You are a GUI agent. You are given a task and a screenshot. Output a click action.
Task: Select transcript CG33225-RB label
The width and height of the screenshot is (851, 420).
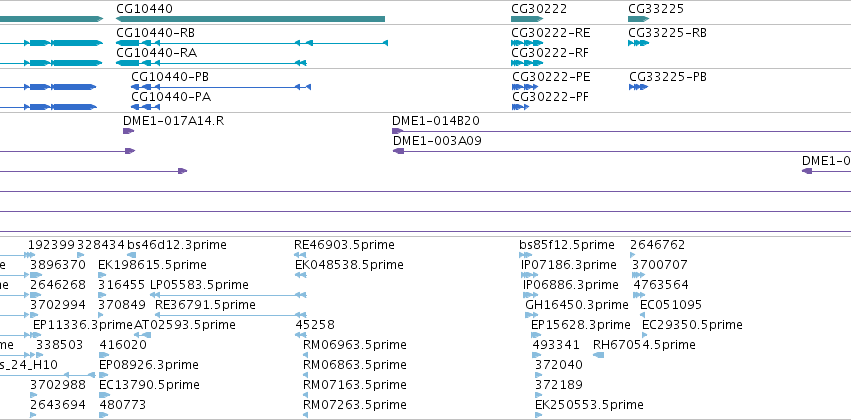(x=668, y=33)
